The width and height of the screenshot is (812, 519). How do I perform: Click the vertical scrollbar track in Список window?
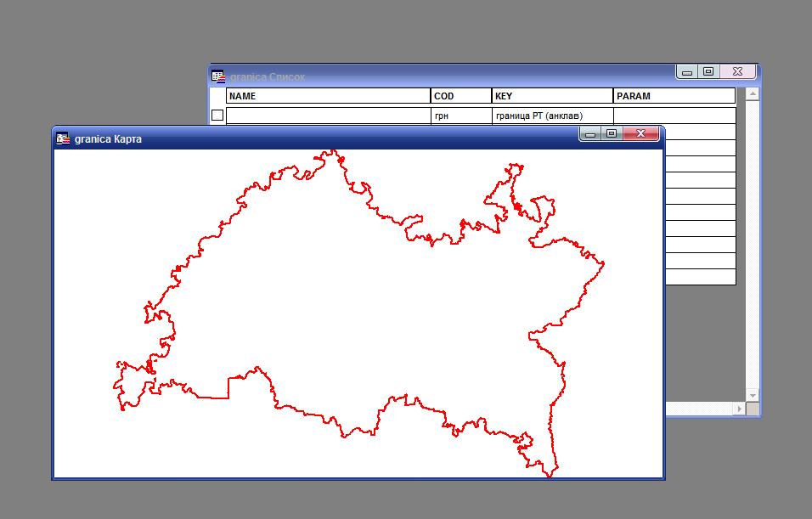(753, 245)
